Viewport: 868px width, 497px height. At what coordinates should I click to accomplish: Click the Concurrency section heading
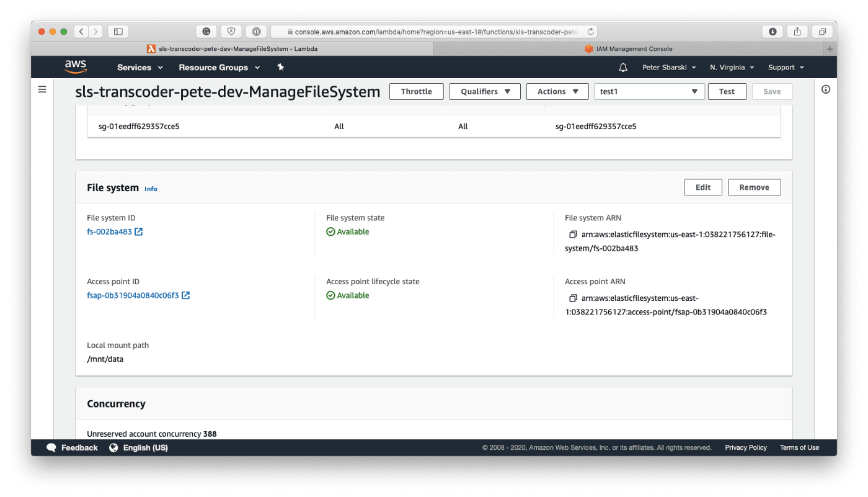point(116,404)
